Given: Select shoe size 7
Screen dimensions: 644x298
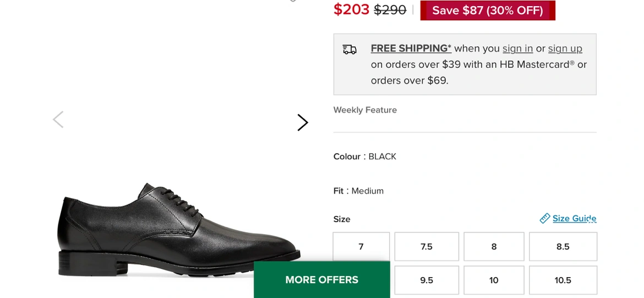Looking at the screenshot, I should [x=361, y=247].
